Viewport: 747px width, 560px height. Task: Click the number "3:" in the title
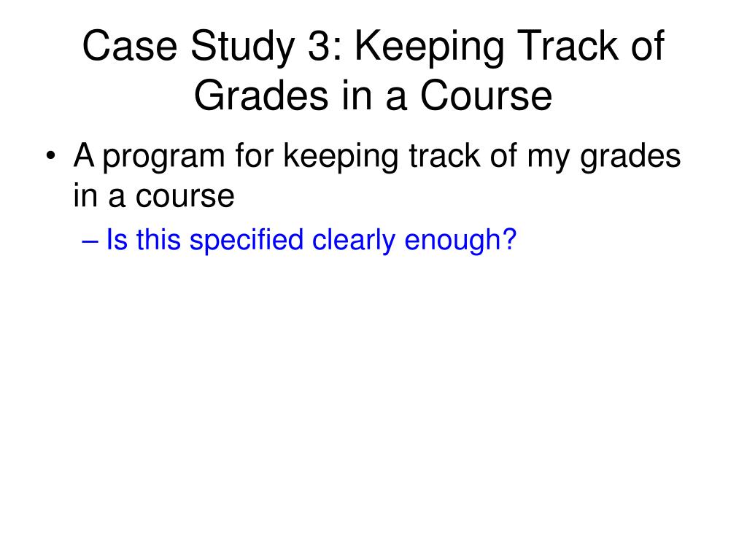[325, 46]
